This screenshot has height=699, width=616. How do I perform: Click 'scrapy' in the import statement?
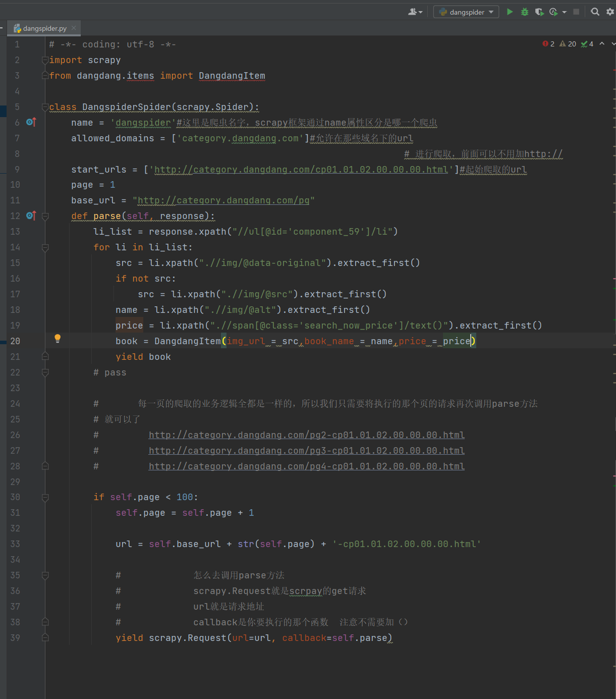104,60
